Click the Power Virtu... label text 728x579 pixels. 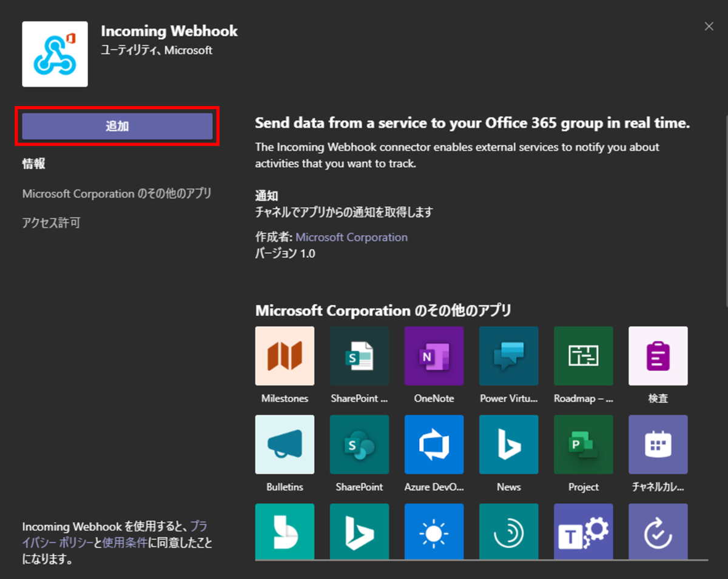coord(509,399)
